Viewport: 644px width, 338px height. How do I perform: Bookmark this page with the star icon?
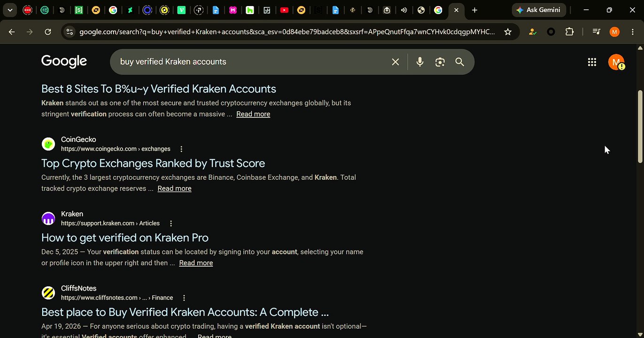[507, 32]
